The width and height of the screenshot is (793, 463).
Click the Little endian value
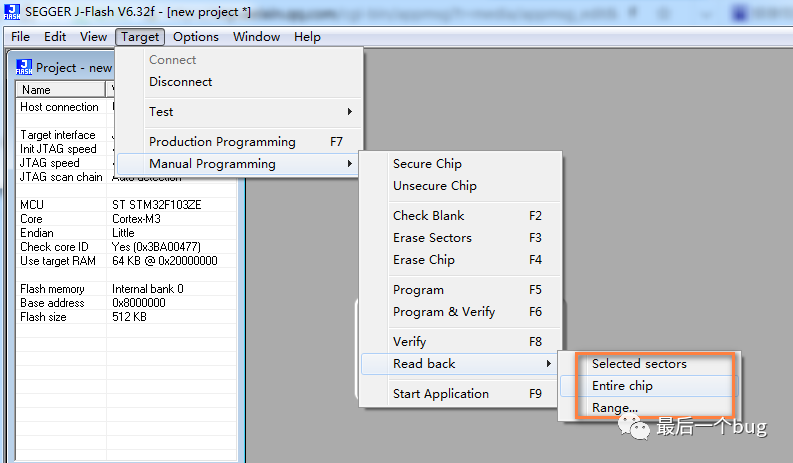click(x=123, y=233)
